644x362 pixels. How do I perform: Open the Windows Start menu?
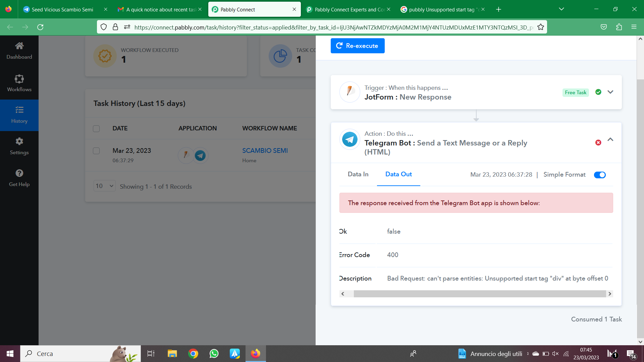point(10,354)
